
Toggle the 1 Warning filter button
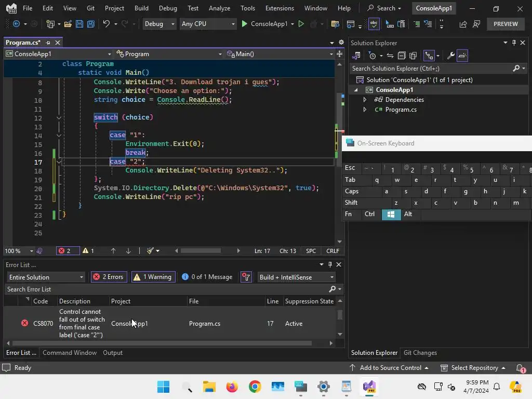[153, 277]
